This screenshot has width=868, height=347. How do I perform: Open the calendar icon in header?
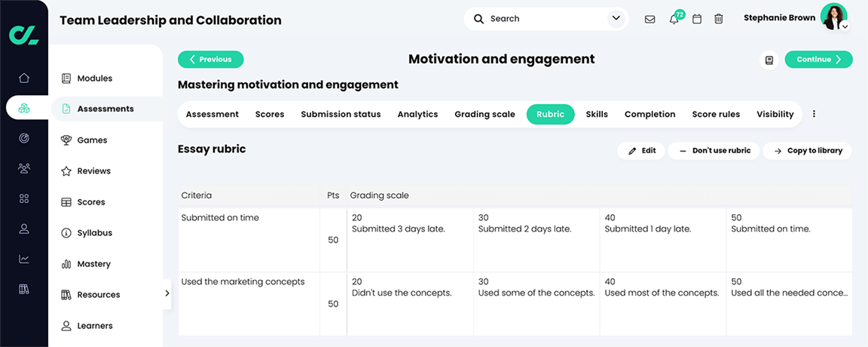click(697, 19)
